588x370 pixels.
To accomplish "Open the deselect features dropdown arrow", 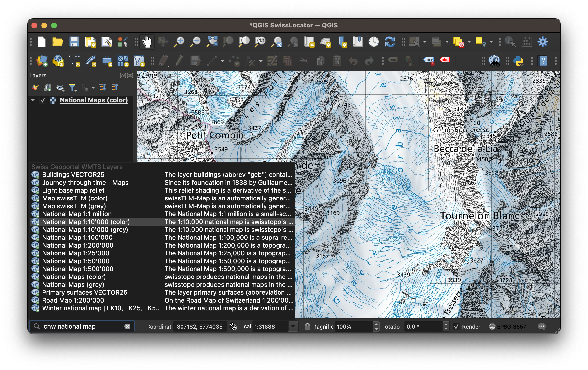I will [469, 42].
